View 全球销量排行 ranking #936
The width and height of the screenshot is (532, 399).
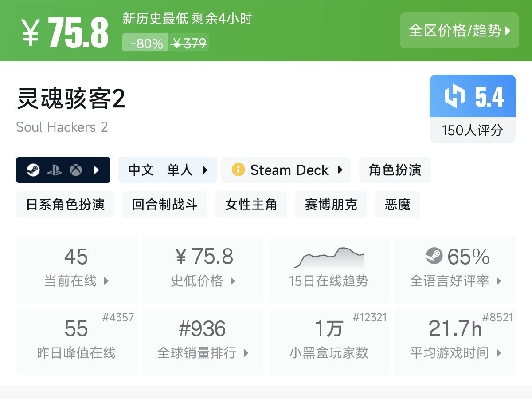(203, 341)
